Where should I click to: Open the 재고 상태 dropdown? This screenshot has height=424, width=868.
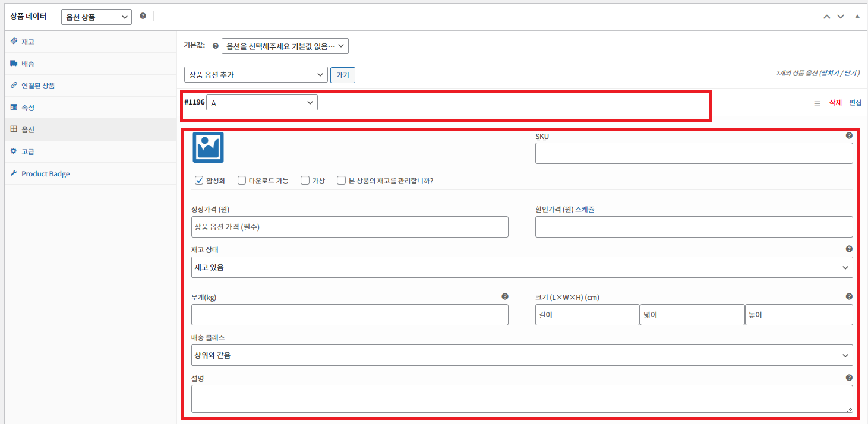tap(522, 267)
